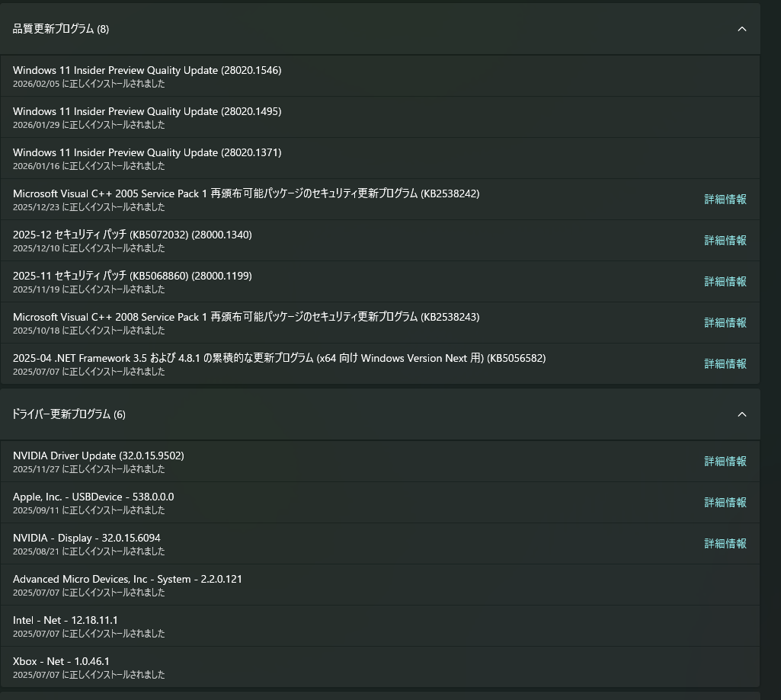Open 詳細情報 for .NET Framework KB5056582 update

725,364
